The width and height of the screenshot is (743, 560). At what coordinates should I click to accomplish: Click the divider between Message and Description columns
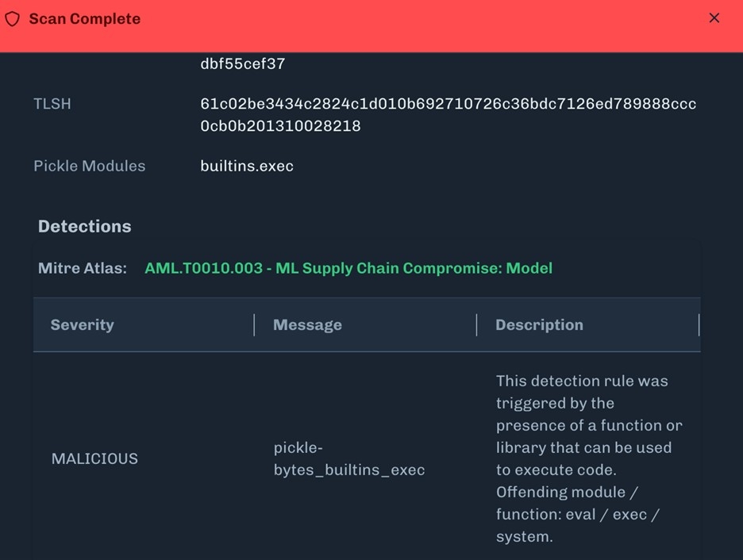point(476,324)
